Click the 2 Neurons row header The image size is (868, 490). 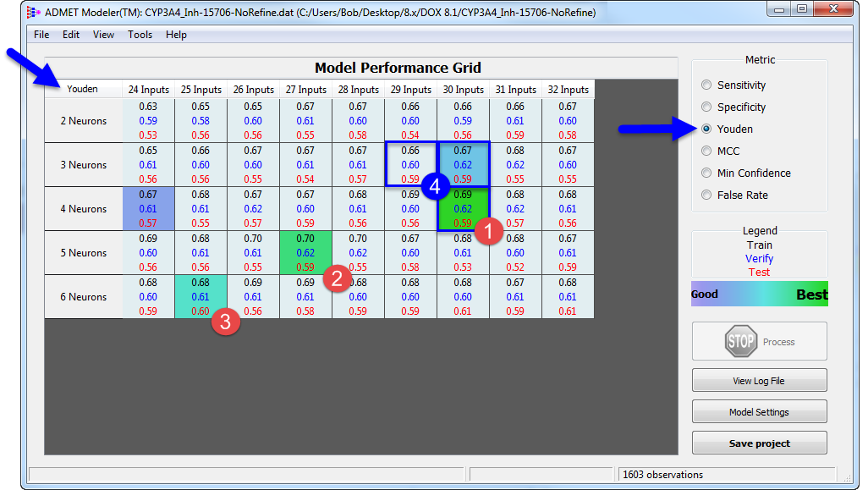click(x=84, y=121)
